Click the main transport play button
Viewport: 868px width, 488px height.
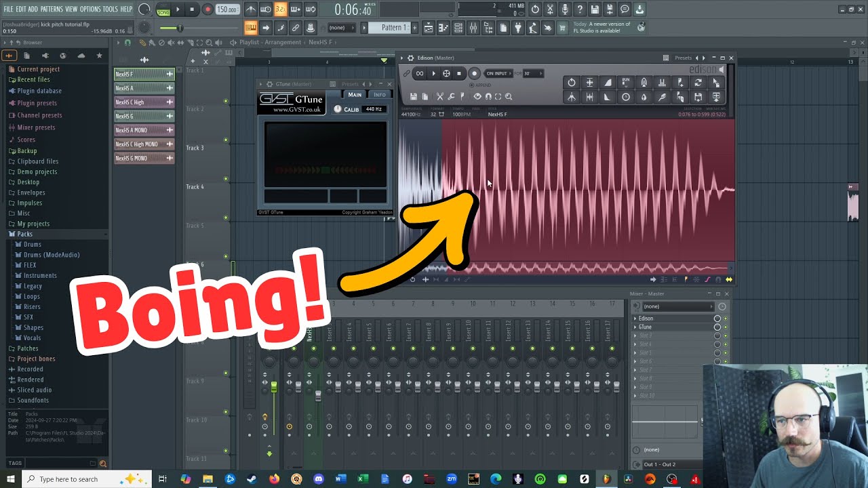click(x=178, y=9)
